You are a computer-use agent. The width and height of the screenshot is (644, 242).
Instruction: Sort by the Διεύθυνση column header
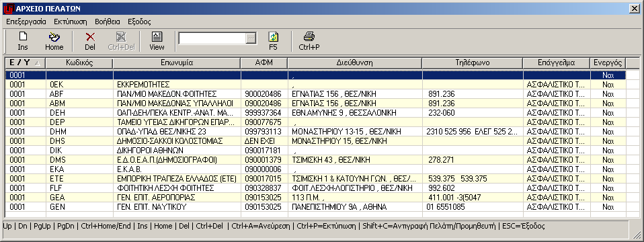pyautogui.click(x=355, y=63)
